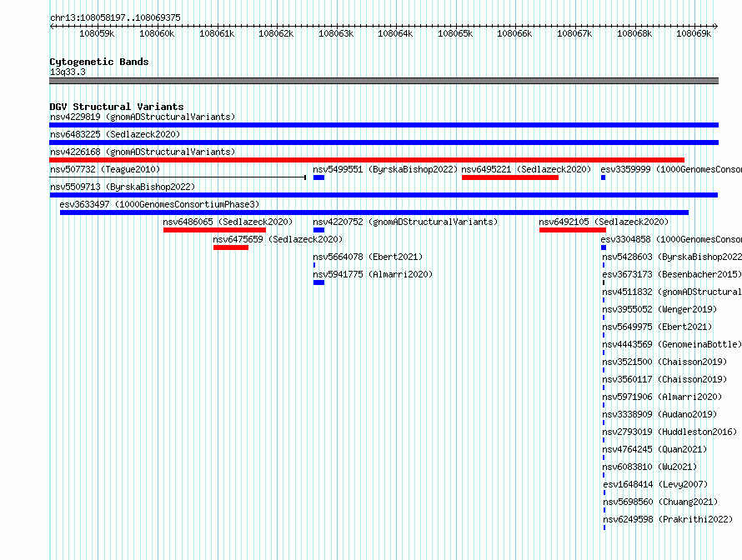The width and height of the screenshot is (742, 560).
Task: Click the 108065k ruler tick label
Action: click(x=454, y=33)
